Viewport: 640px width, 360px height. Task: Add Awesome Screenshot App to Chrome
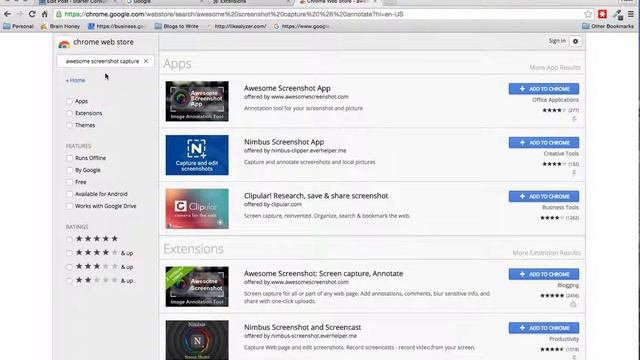[x=544, y=89]
